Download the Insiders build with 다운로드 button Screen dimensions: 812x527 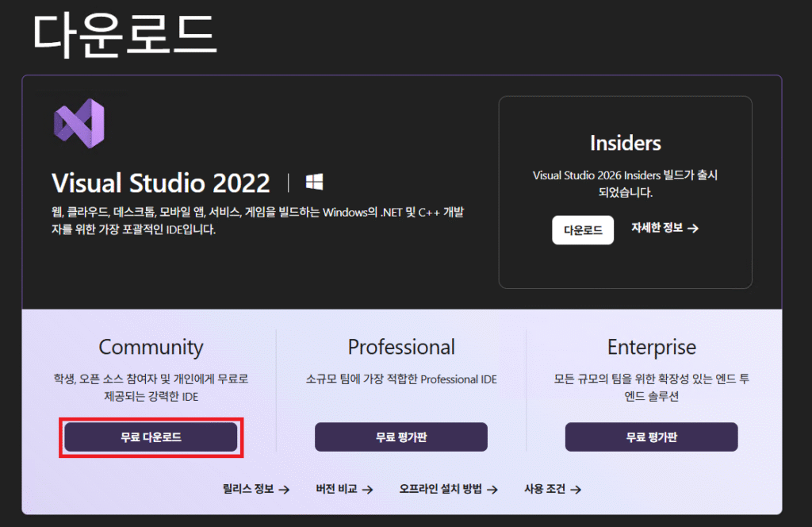click(583, 230)
